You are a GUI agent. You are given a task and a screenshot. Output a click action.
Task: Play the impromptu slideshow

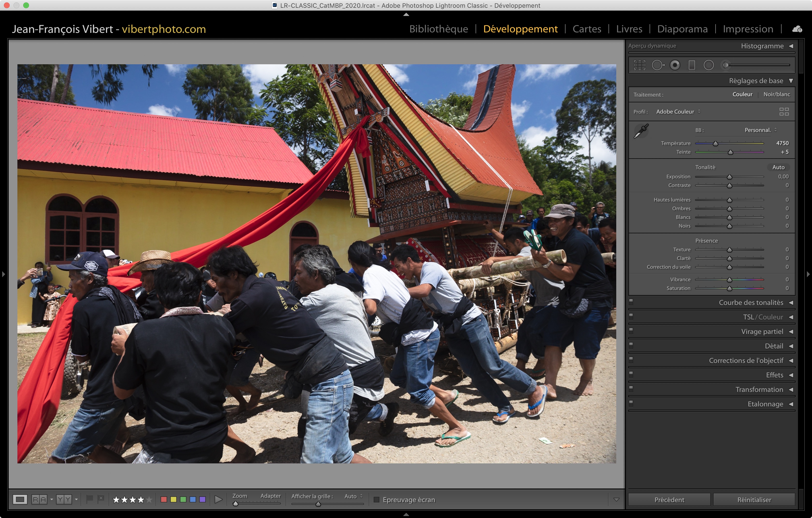(x=218, y=499)
